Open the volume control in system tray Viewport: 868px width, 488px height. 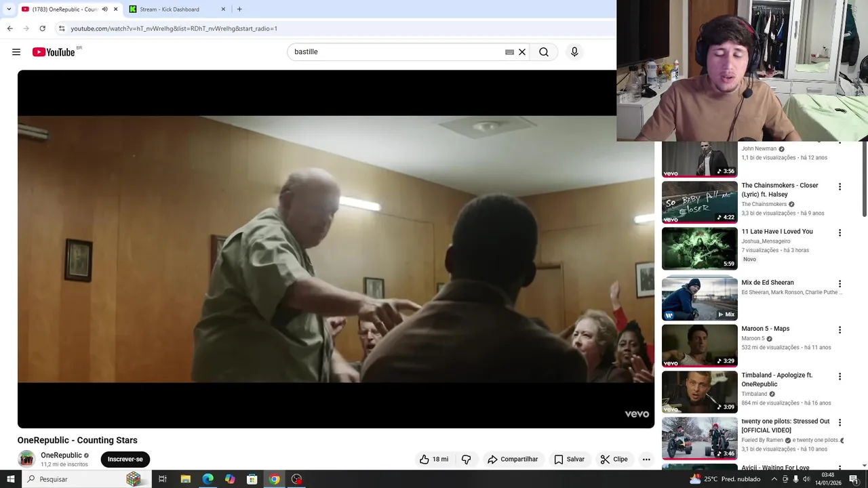coord(806,479)
